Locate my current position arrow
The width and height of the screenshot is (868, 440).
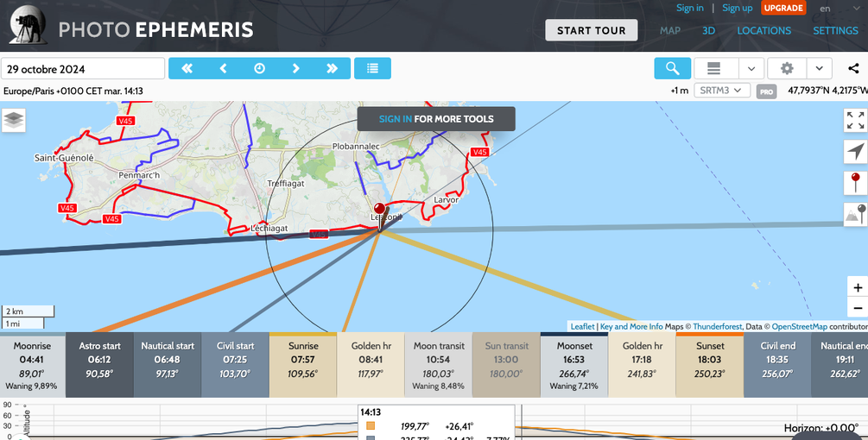(855, 152)
